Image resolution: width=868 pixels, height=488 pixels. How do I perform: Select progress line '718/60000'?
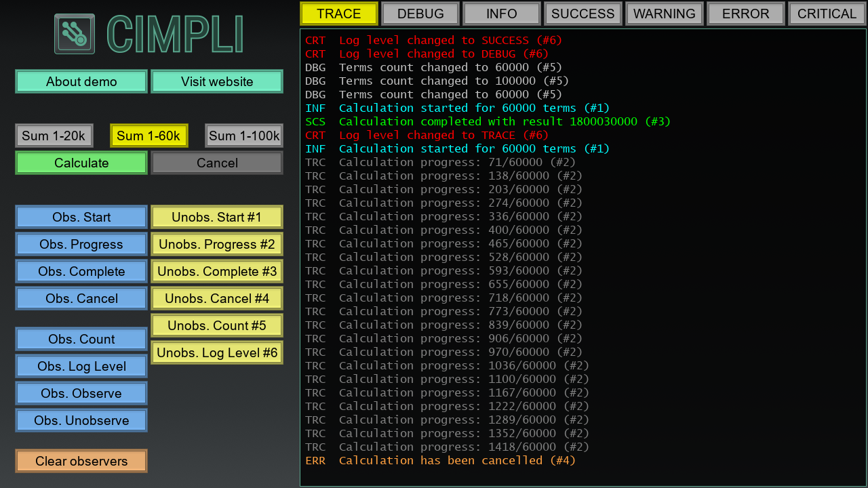(444, 298)
